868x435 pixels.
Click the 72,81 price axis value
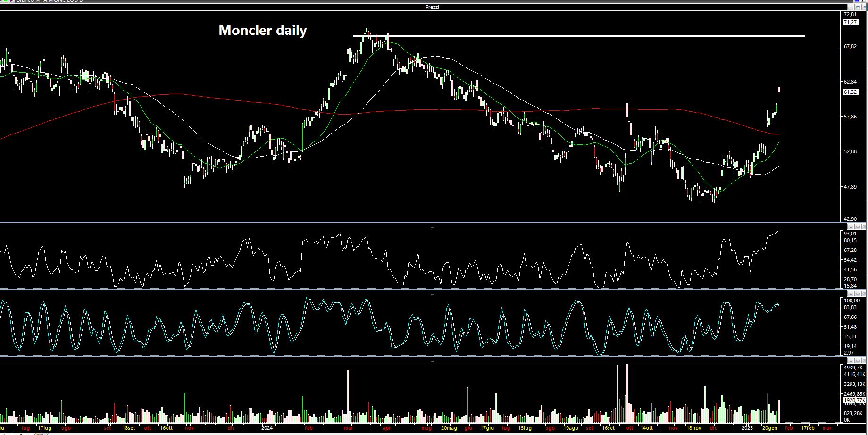coord(850,15)
